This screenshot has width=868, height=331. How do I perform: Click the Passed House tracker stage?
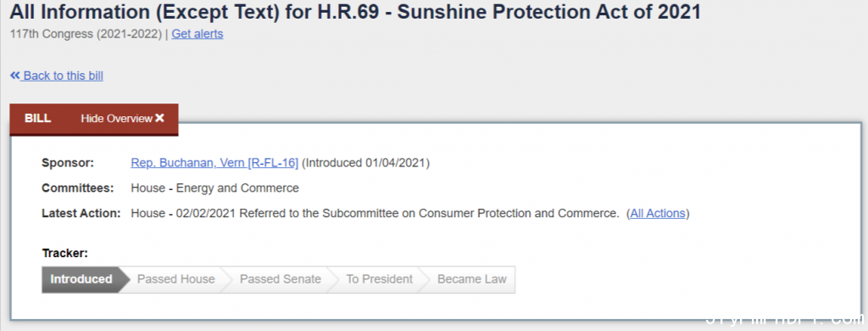pos(175,279)
